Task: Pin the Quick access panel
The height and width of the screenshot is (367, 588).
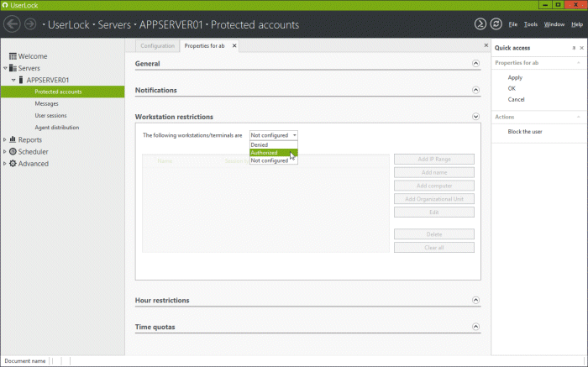Action: (571, 48)
